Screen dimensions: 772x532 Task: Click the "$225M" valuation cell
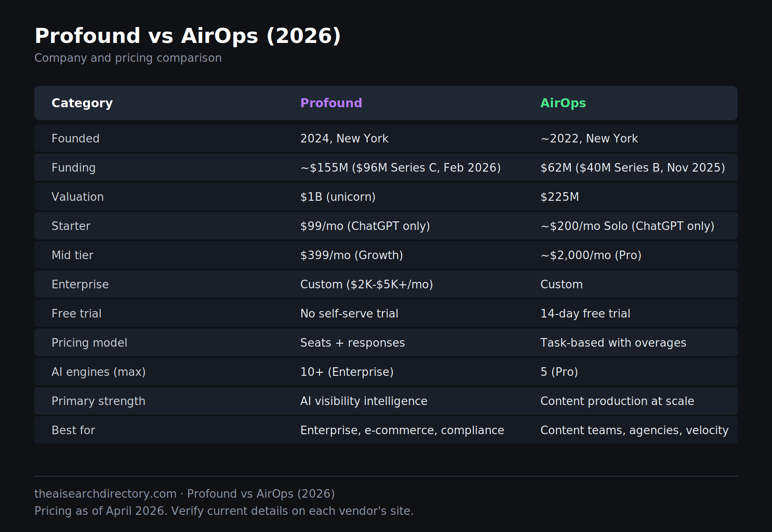pyautogui.click(x=559, y=197)
